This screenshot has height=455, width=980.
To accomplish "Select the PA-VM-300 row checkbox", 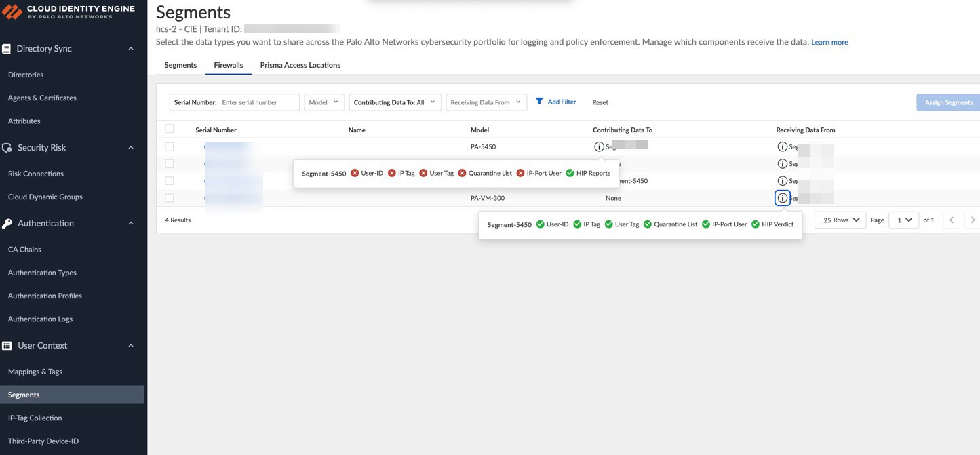I will [x=170, y=198].
